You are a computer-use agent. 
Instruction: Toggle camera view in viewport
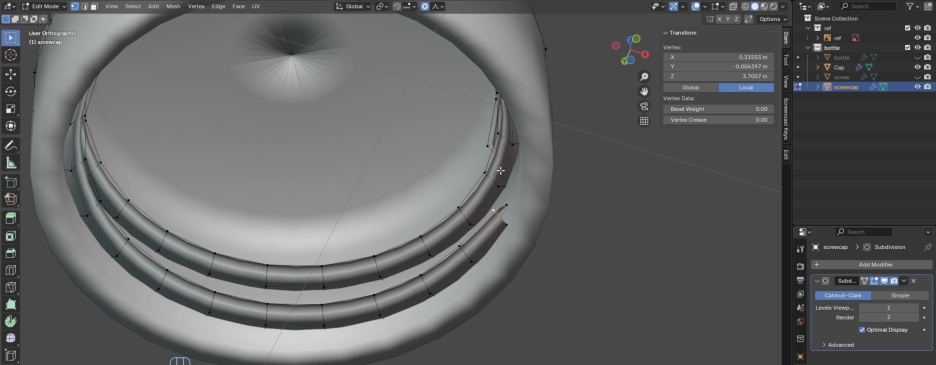click(x=644, y=106)
